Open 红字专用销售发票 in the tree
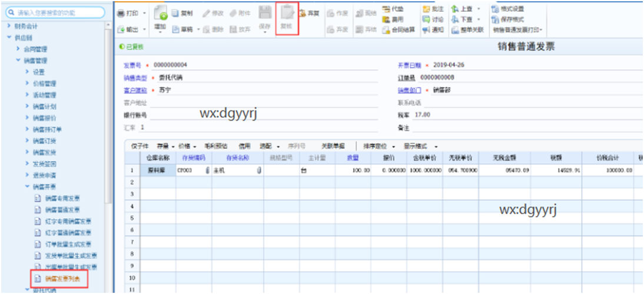This screenshot has height=294, width=644. coord(68,222)
